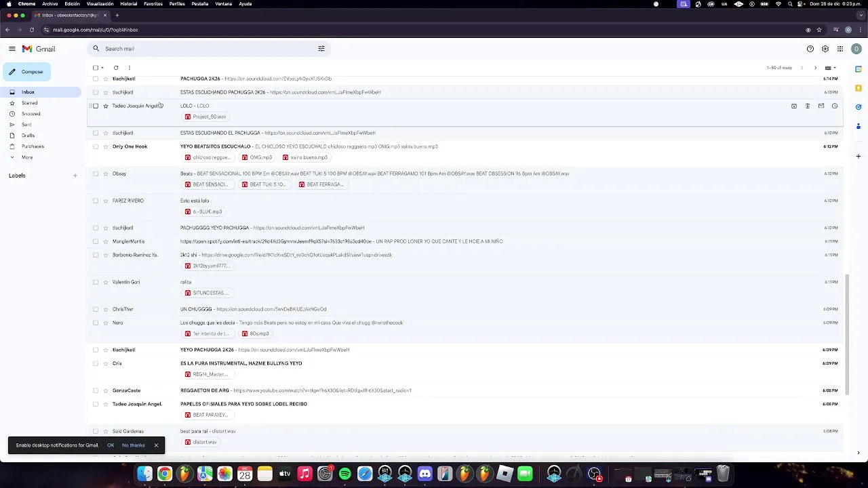This screenshot has height=488, width=868.
Task: Mark the Tadeo LOLO email as unread
Action: point(821,106)
